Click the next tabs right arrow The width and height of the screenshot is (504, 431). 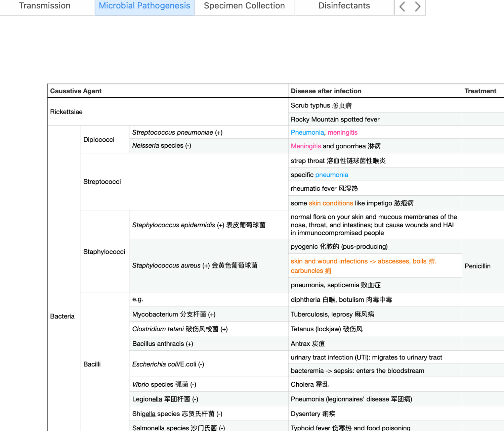(x=418, y=6)
